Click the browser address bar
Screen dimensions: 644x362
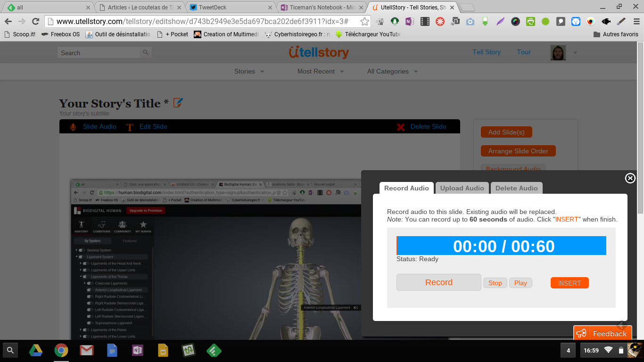[207, 21]
